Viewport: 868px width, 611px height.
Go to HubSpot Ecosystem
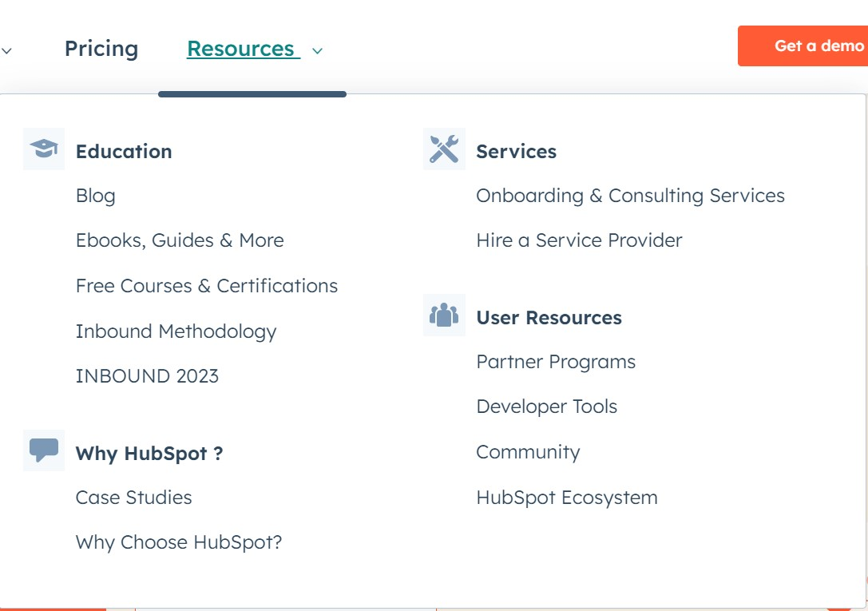pyautogui.click(x=567, y=498)
